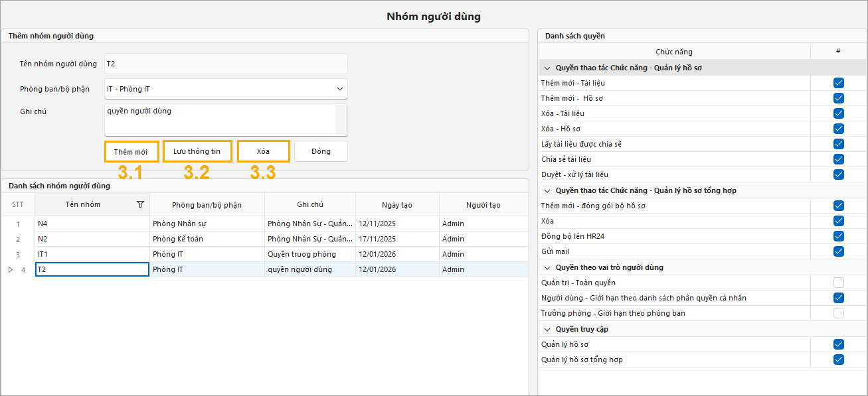
Task: Click the Đóng button
Action: pos(321,151)
